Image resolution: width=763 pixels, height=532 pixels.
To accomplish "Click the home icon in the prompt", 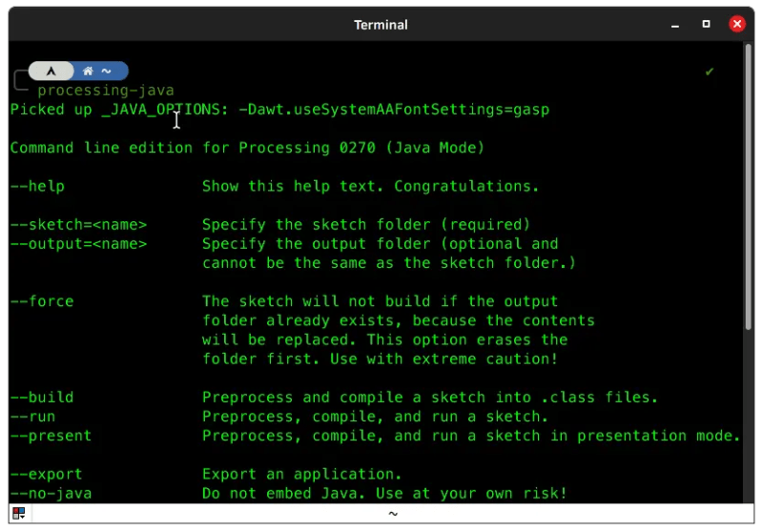I will (x=88, y=71).
